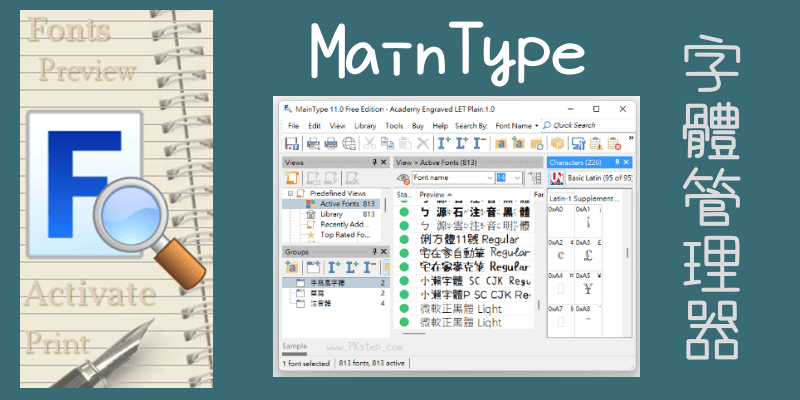Click the Unicode block icon in Characters
The width and height of the screenshot is (800, 400).
(x=557, y=178)
